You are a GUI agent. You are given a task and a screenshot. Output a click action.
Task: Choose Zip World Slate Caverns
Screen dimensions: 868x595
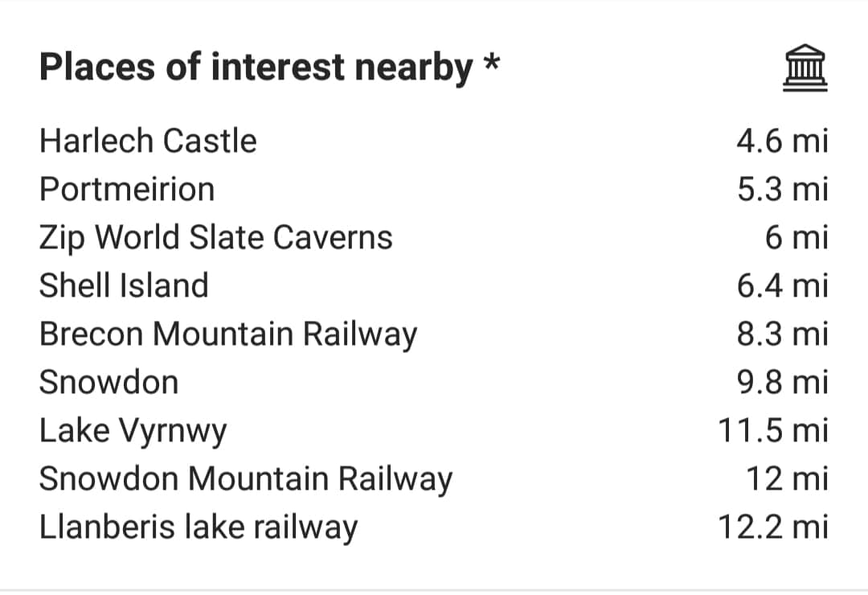(x=216, y=238)
